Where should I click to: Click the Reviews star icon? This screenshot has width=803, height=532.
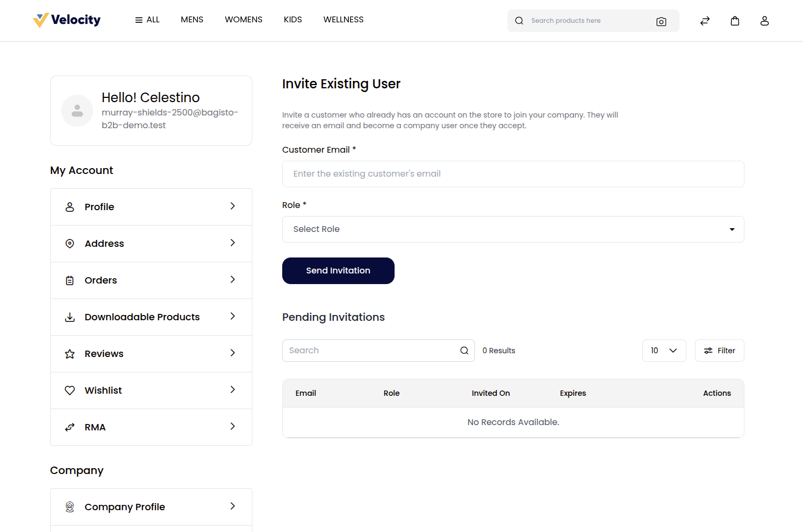click(x=70, y=354)
